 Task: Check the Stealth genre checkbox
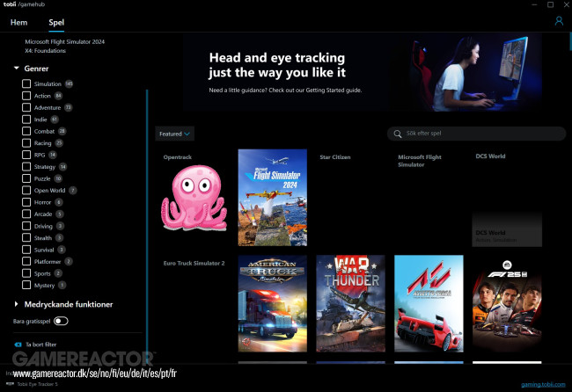pyautogui.click(x=26, y=237)
